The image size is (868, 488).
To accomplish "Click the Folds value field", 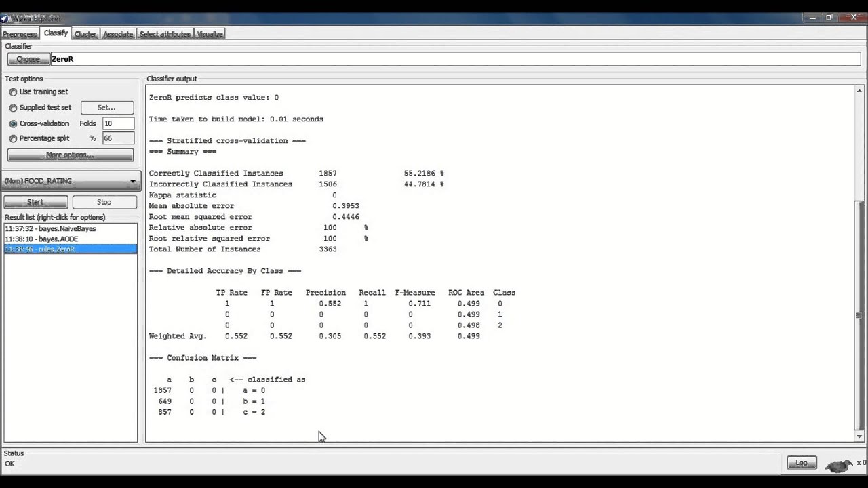I will point(118,123).
